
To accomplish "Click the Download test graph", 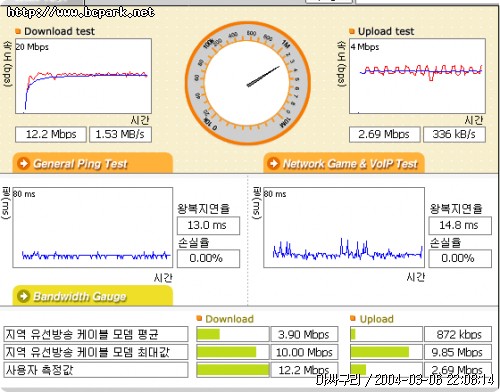I will click(83, 76).
